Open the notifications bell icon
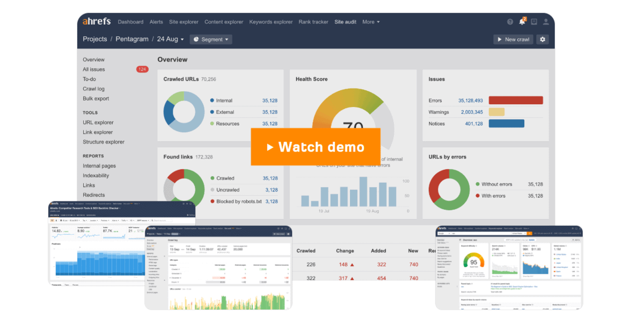644x330 pixels. point(522,21)
